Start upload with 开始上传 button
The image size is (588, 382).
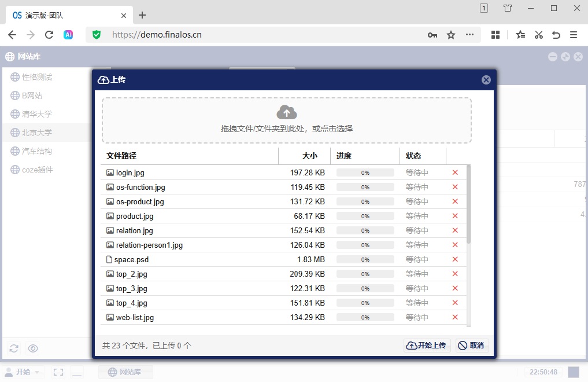(x=426, y=345)
